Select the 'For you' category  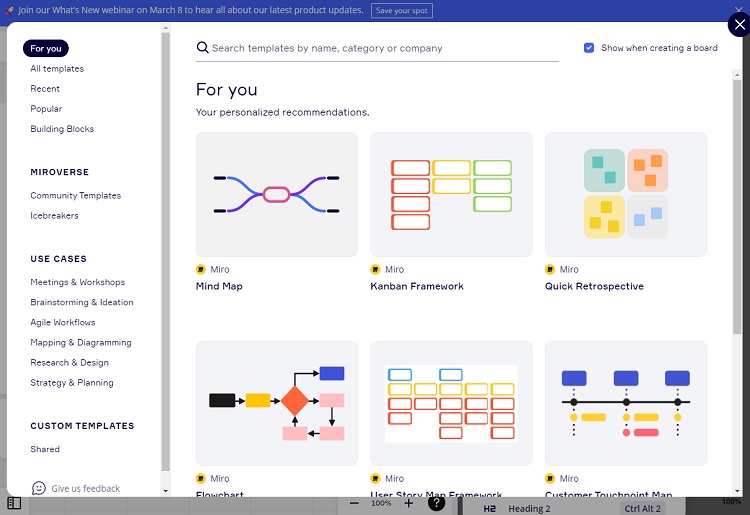click(x=46, y=48)
